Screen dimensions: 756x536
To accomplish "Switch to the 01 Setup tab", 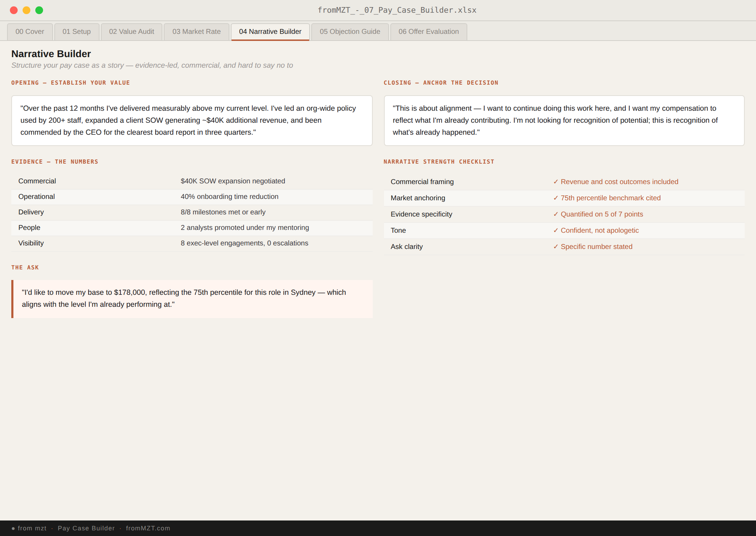I will point(77,32).
